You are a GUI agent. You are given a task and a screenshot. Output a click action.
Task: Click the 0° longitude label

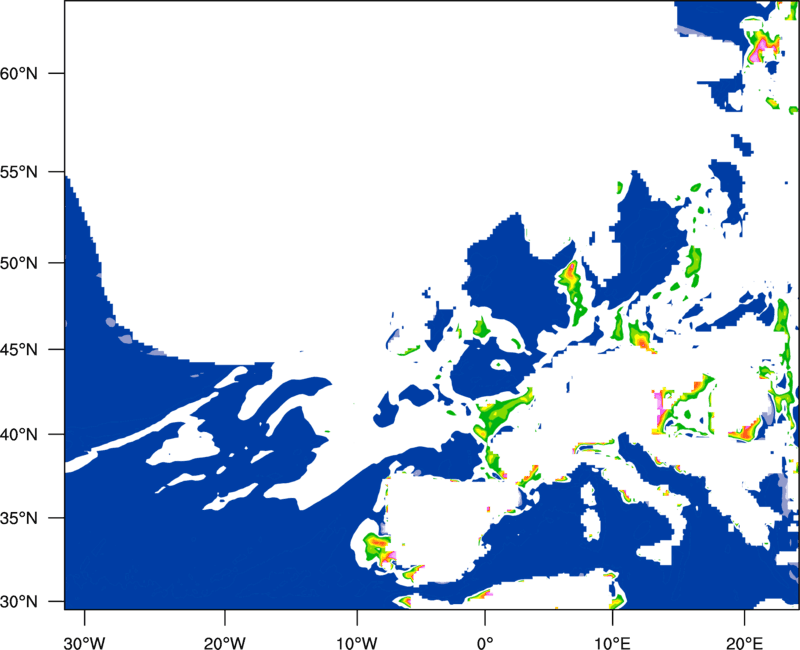(x=485, y=643)
